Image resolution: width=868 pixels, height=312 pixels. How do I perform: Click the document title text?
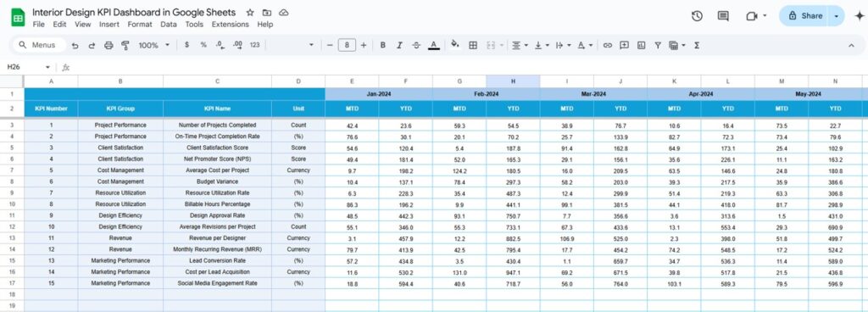(x=134, y=12)
